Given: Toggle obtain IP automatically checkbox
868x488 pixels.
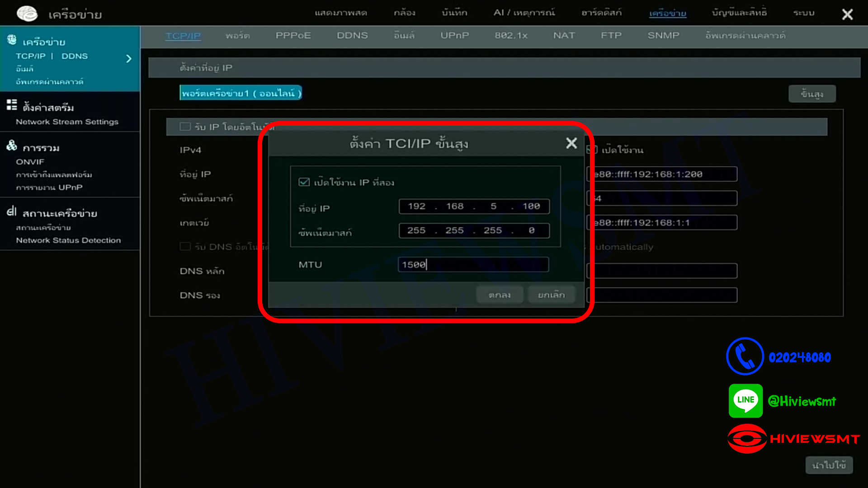Looking at the screenshot, I should (185, 127).
